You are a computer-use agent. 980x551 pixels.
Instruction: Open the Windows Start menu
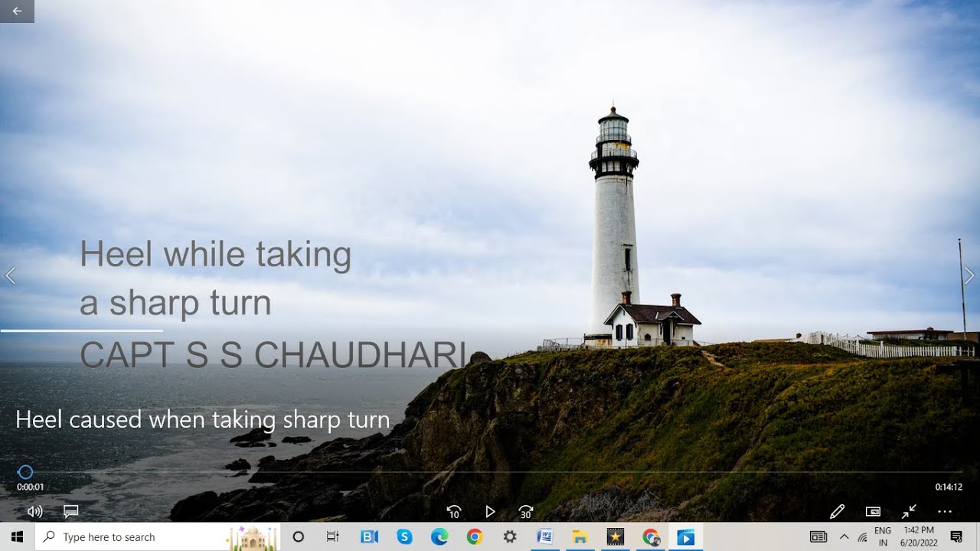click(17, 537)
